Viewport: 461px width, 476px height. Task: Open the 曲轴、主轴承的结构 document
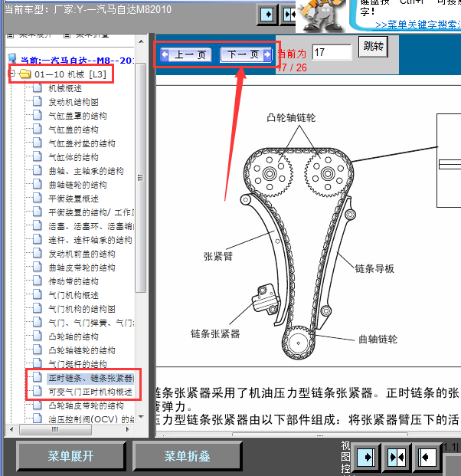tap(86, 171)
